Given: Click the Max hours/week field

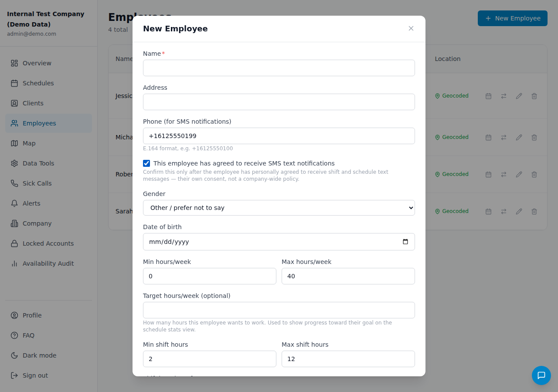Looking at the screenshot, I should [x=348, y=276].
